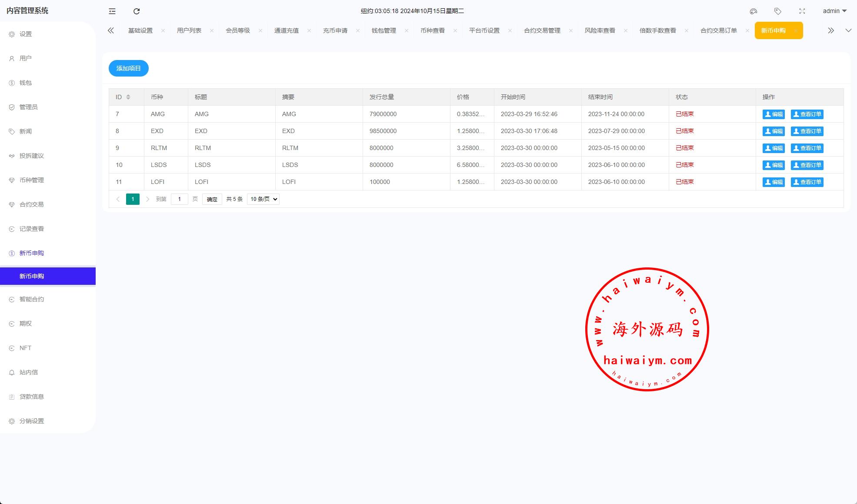Click the 添加项目 button
The image size is (857, 504).
pos(129,68)
